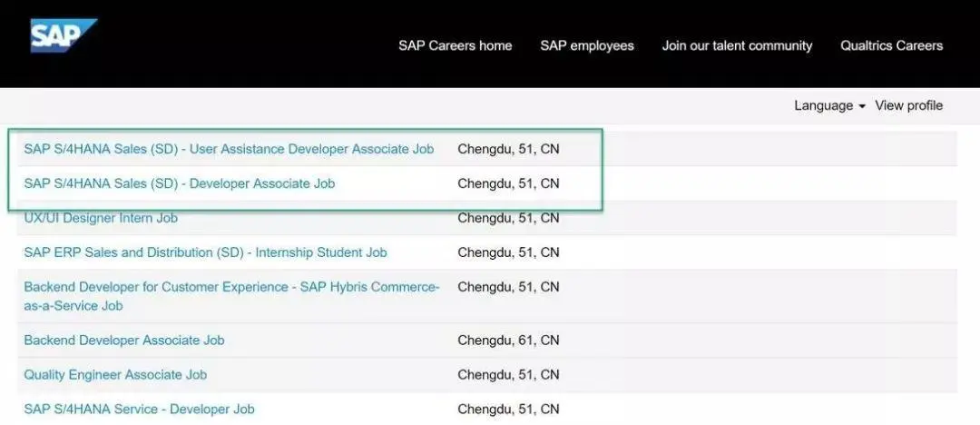Click location of Hybris Commerce-as-a-Service job
The width and height of the screenshot is (980, 425).
pos(508,287)
